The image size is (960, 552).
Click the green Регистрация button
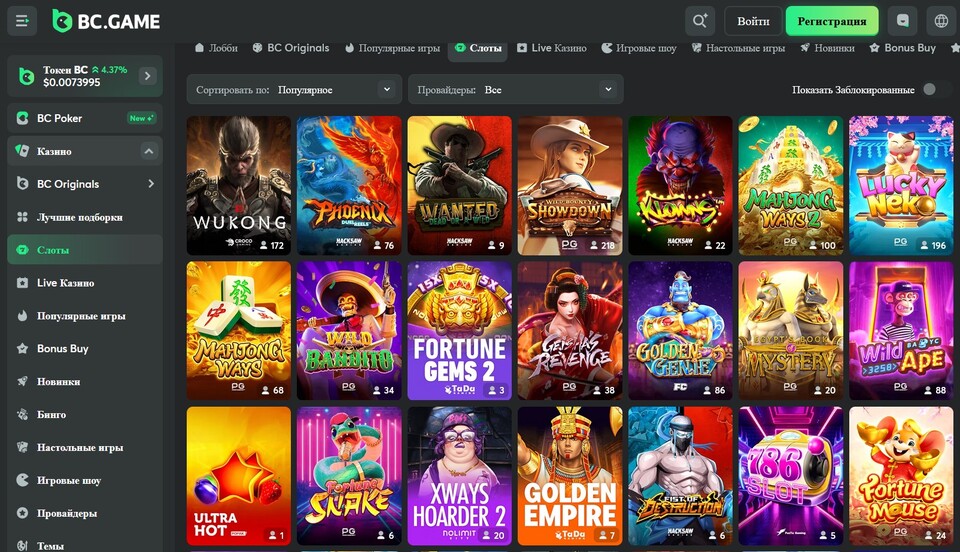[832, 21]
